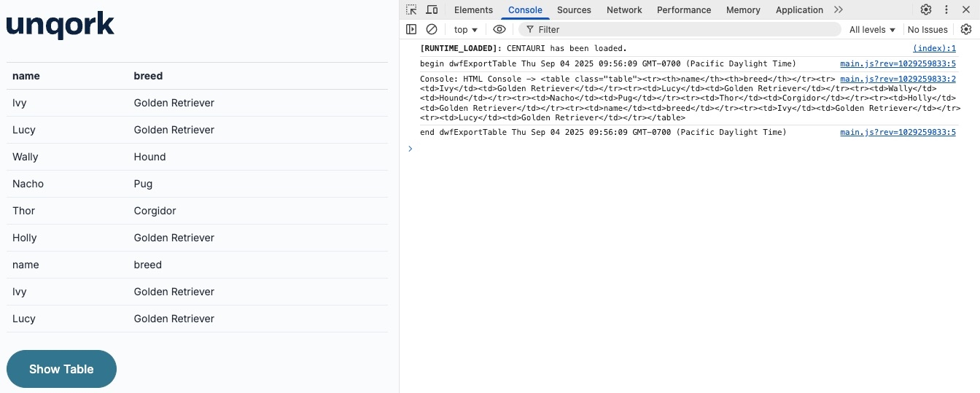
Task: Click the RUNTIME_LOADED console message
Action: (x=524, y=49)
